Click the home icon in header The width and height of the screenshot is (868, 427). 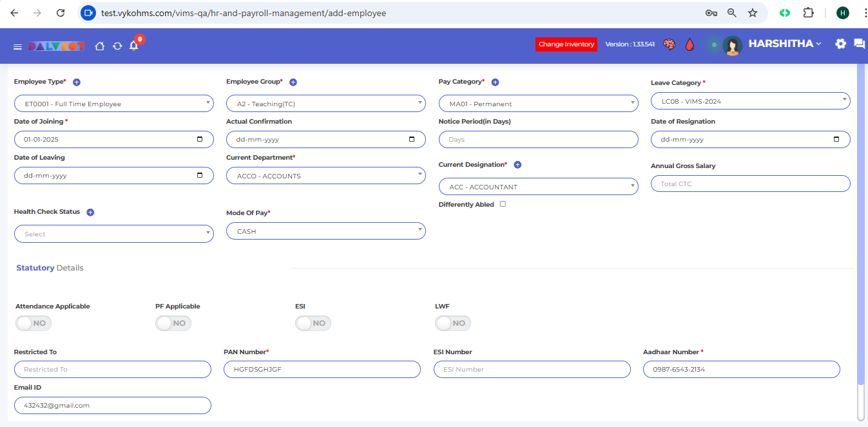99,46
